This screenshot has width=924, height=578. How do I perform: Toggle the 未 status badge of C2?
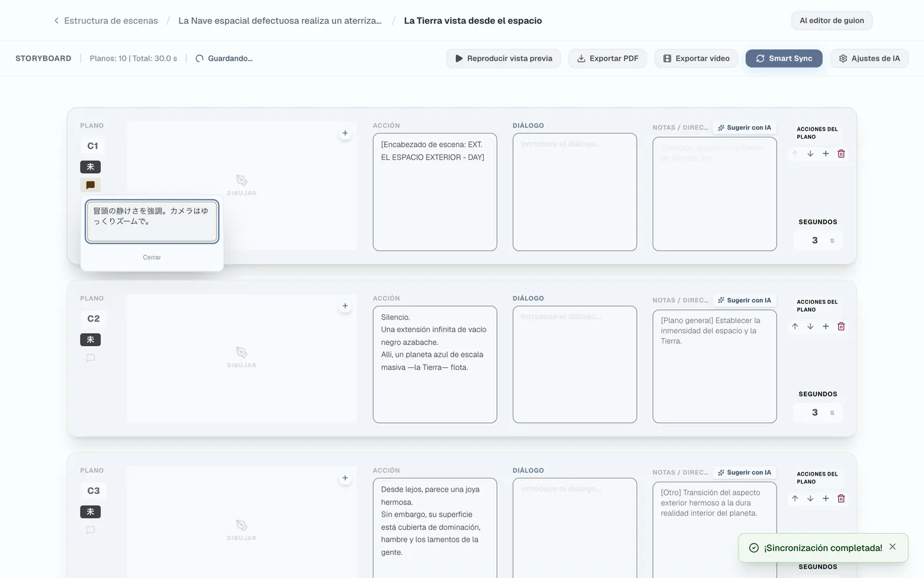(x=90, y=340)
